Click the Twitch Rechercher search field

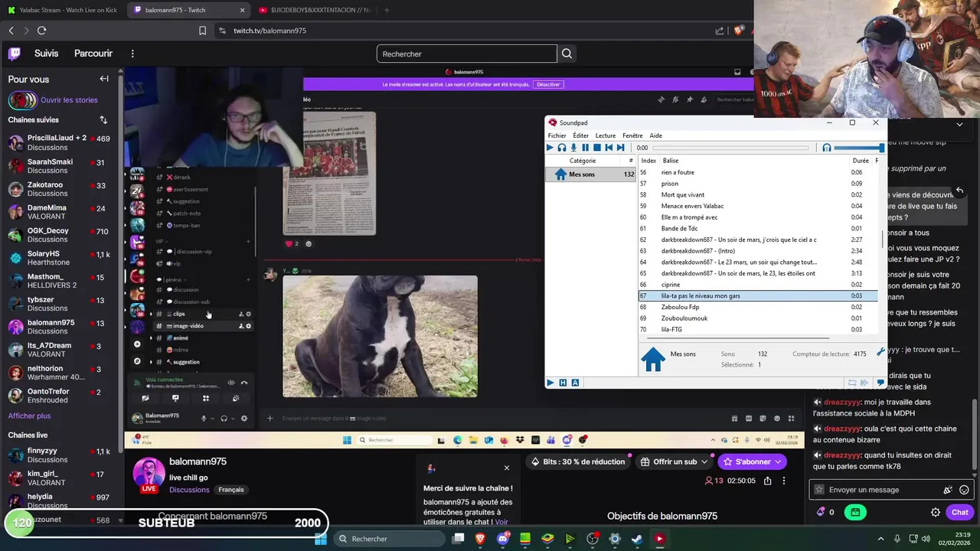[466, 54]
